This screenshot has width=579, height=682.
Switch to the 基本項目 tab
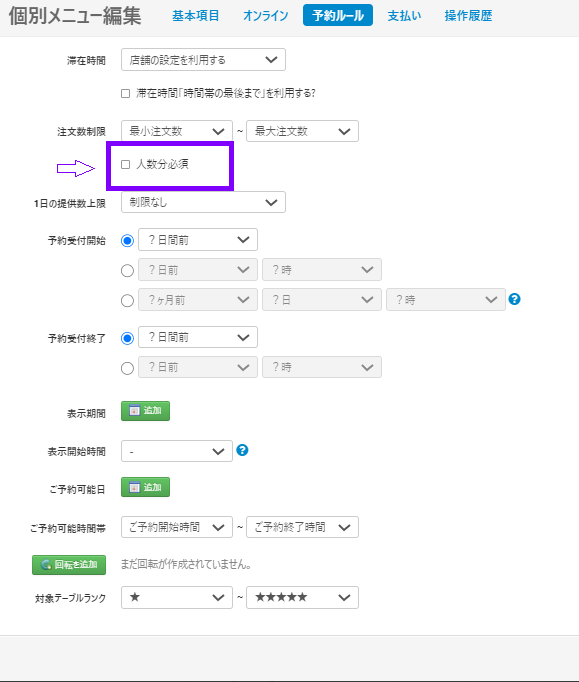(x=196, y=16)
